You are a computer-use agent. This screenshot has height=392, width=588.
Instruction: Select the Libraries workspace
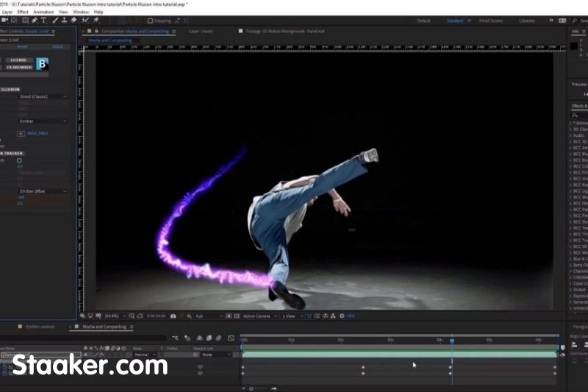tap(527, 21)
